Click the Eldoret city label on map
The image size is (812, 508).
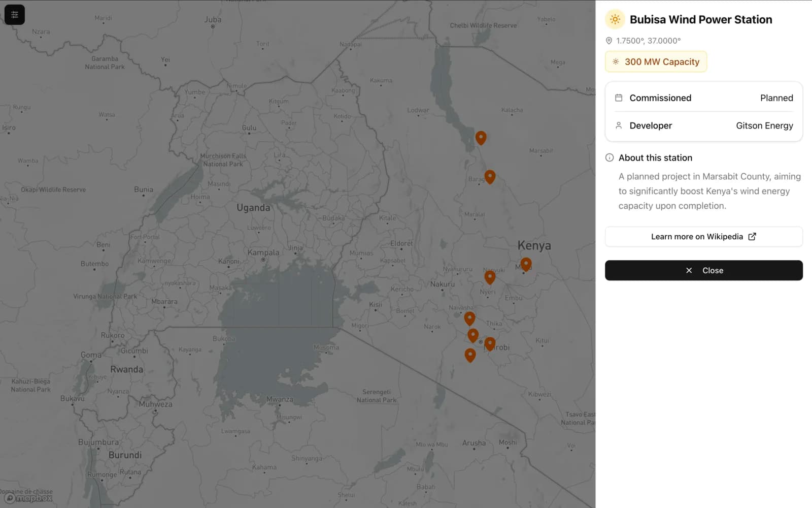(x=401, y=243)
